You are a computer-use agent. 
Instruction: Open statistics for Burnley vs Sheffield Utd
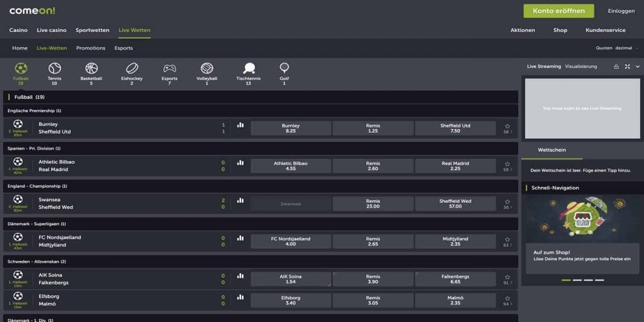[240, 125]
